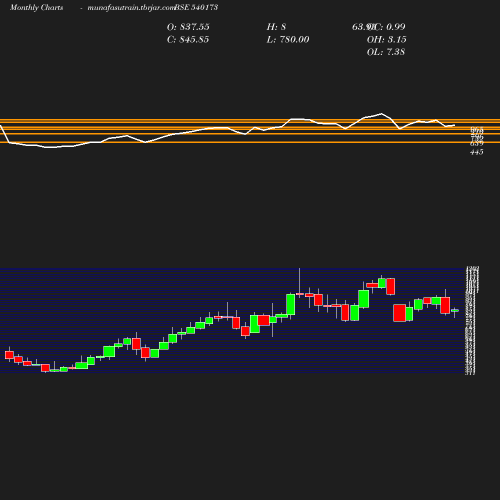The width and height of the screenshot is (500, 500).
Task: Click the 'Monthly Charts' title text
Action: (x=37, y=7)
